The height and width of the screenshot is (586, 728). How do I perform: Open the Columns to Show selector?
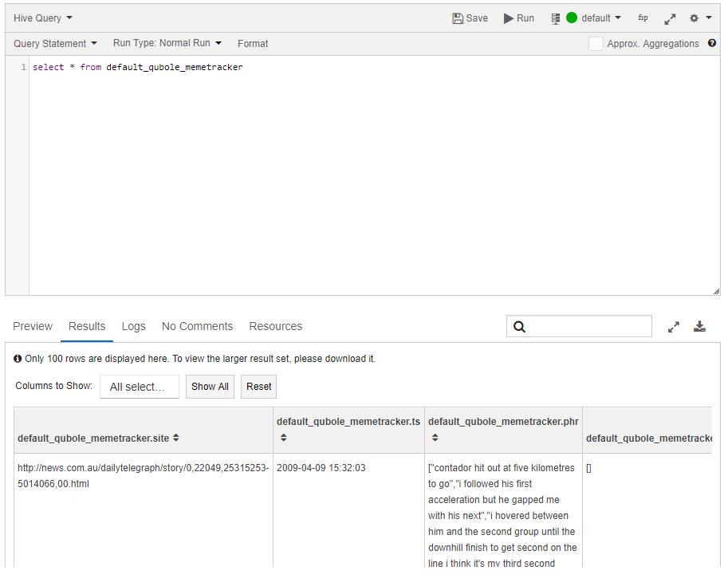[140, 387]
